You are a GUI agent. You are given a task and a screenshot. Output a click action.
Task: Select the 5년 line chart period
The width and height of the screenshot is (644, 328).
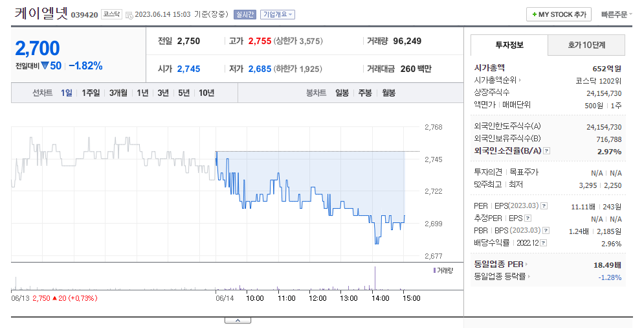184,93
